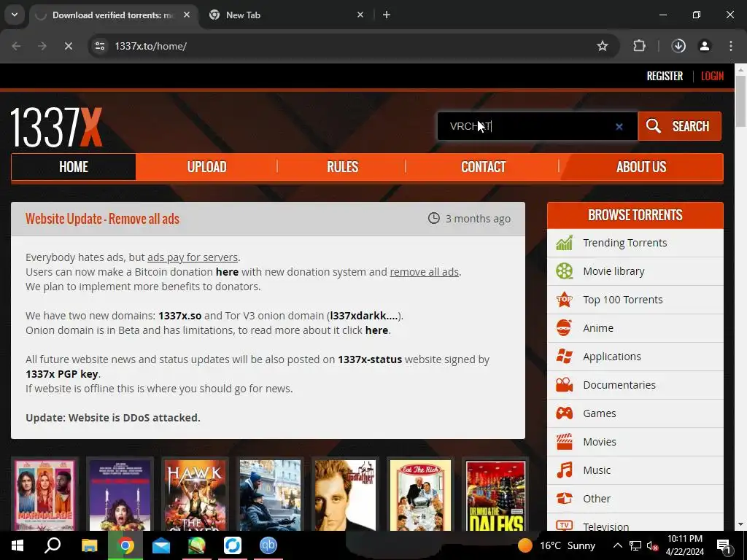Open the CONTACT navigation item
747x560 pixels.
[483, 167]
